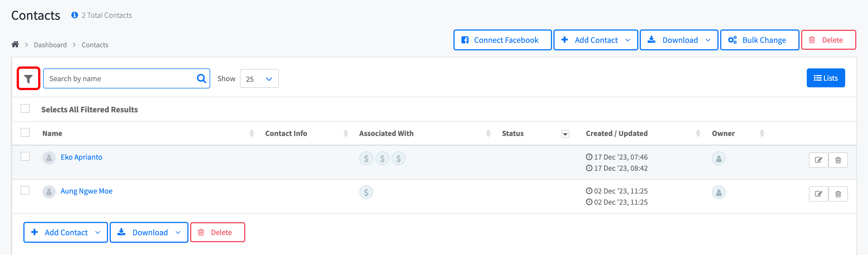Screen dimensions: 868x255
Task: Click the search magnifier icon
Action: 201,78
